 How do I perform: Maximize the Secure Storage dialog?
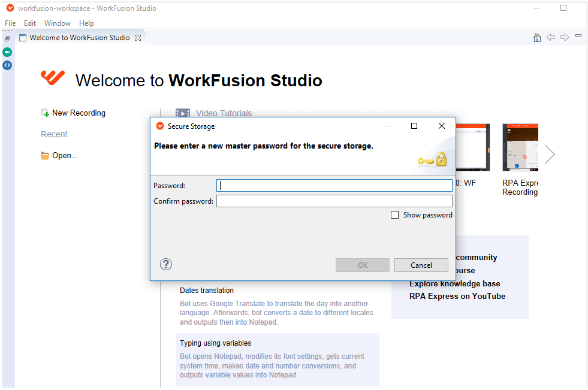pos(414,126)
